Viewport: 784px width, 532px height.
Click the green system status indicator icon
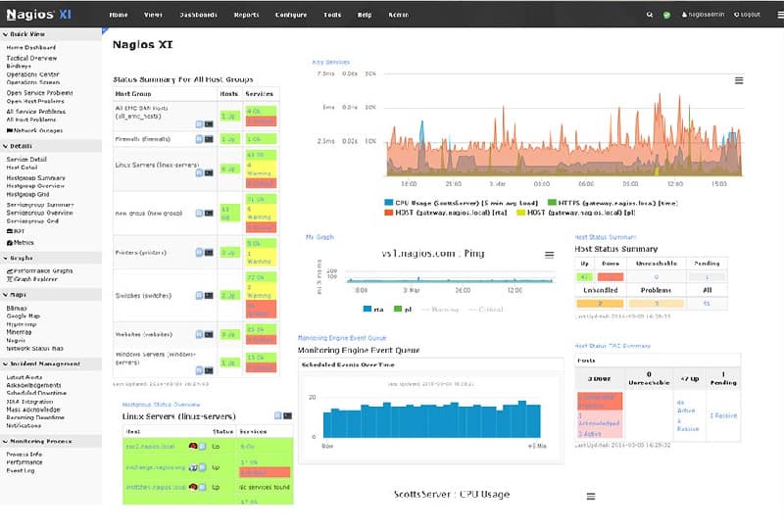click(x=666, y=15)
